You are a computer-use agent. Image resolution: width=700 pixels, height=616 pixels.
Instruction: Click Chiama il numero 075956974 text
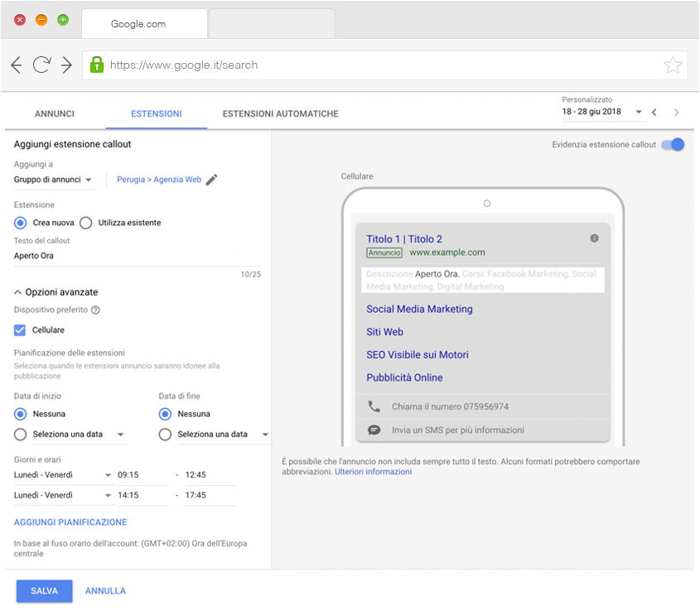click(450, 407)
